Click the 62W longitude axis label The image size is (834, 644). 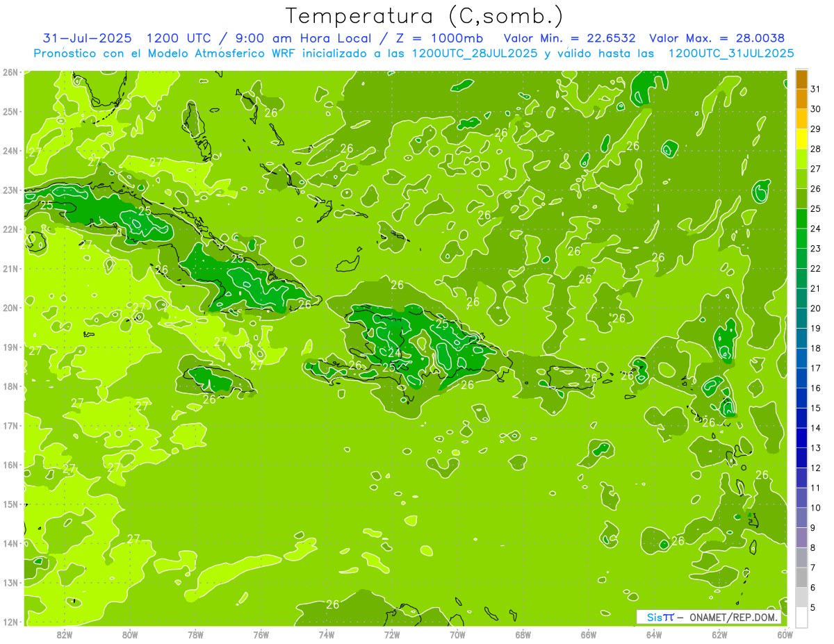(719, 634)
